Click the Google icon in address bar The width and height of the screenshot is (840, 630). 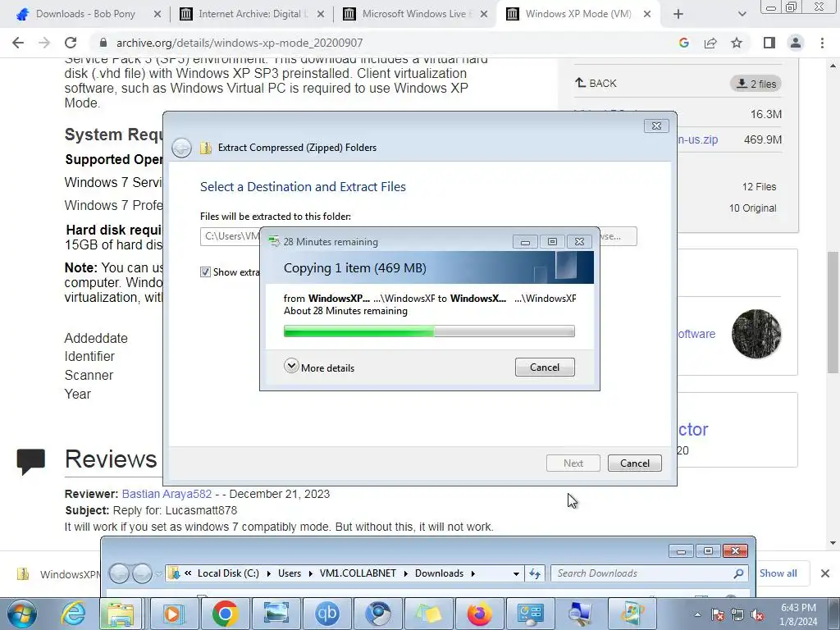pyautogui.click(x=683, y=43)
